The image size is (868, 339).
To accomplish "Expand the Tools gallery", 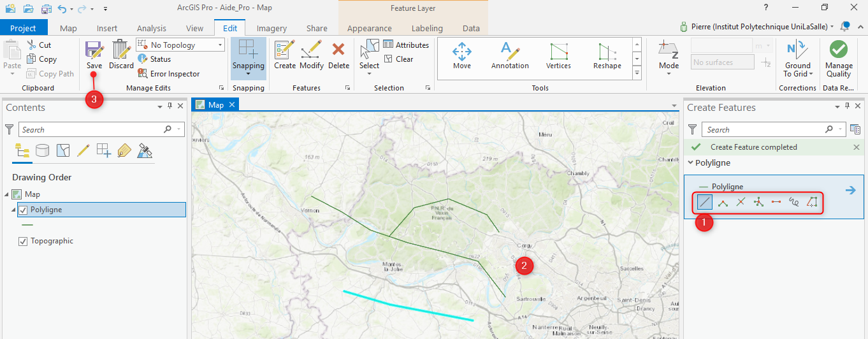I will 637,73.
